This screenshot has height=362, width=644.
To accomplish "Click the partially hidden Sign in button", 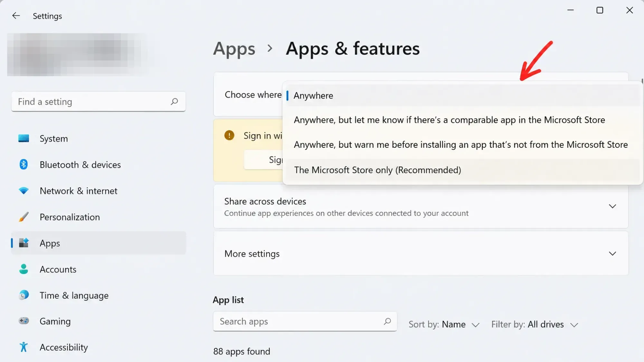I will click(x=263, y=160).
